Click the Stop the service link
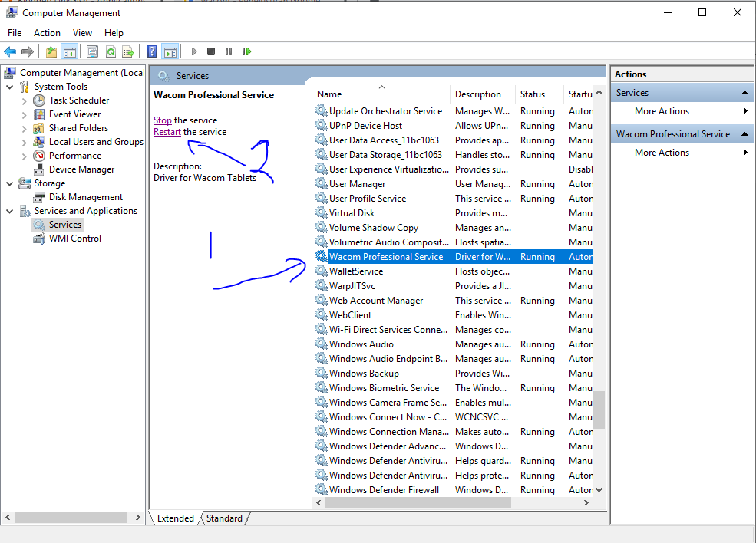The height and width of the screenshot is (543, 756). [163, 120]
